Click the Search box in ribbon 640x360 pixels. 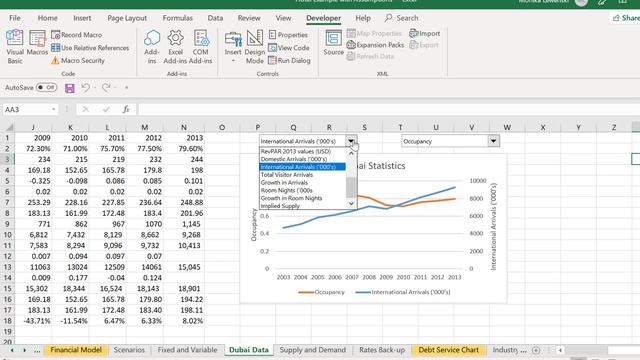tap(402, 18)
